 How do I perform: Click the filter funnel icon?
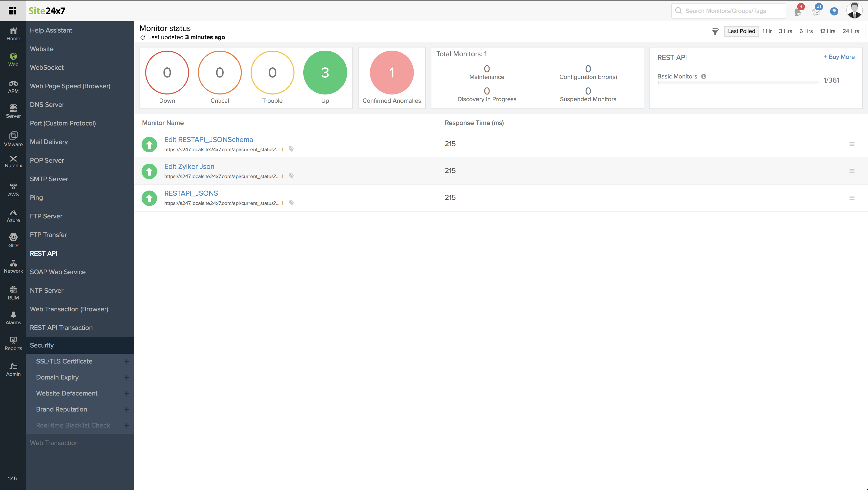click(x=715, y=32)
